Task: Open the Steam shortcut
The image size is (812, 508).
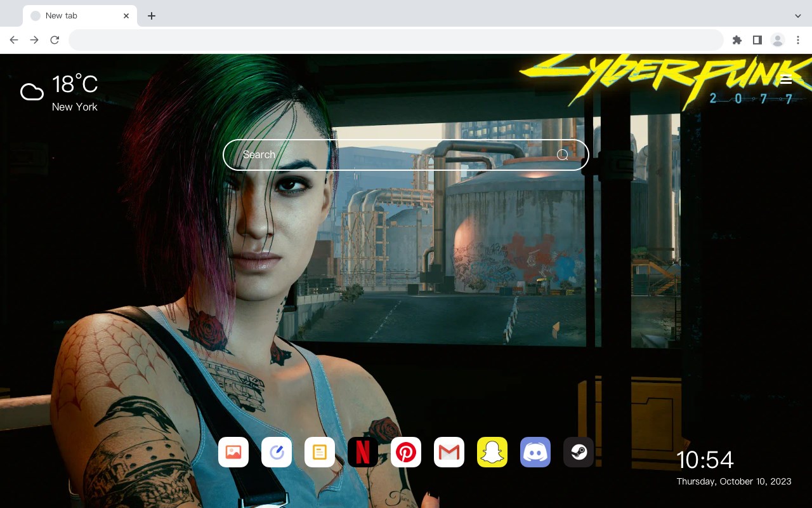Action: pyautogui.click(x=579, y=452)
